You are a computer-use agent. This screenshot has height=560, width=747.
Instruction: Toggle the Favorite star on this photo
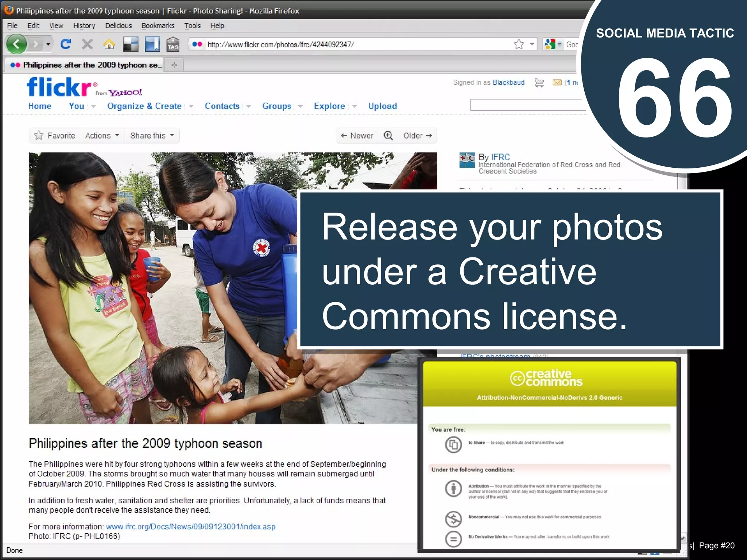39,136
